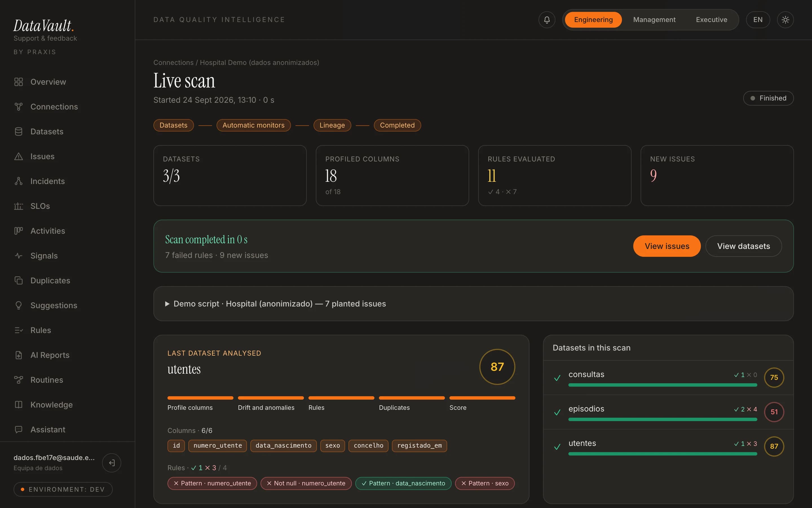Click the Duplicates copy icon
The width and height of the screenshot is (812, 508).
pyautogui.click(x=18, y=281)
